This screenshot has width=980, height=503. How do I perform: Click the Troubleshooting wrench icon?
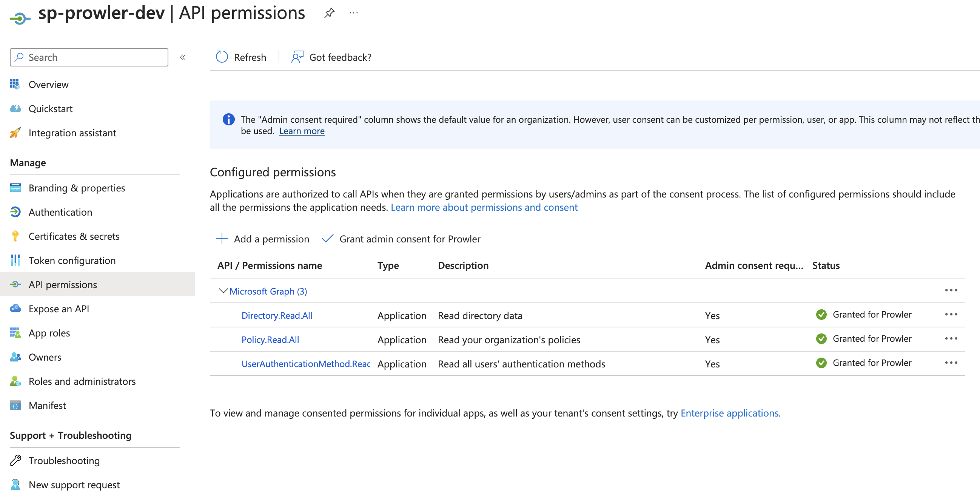click(x=15, y=460)
